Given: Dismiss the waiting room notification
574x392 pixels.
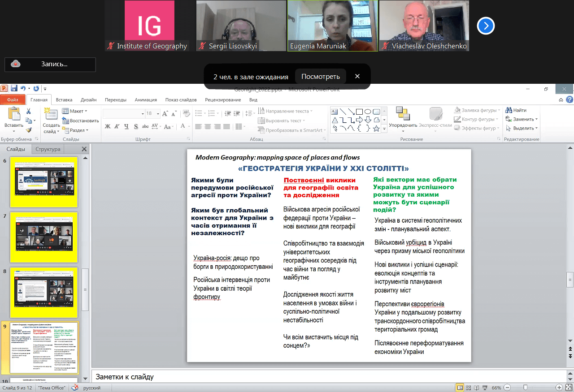Looking at the screenshot, I should click(x=357, y=77).
